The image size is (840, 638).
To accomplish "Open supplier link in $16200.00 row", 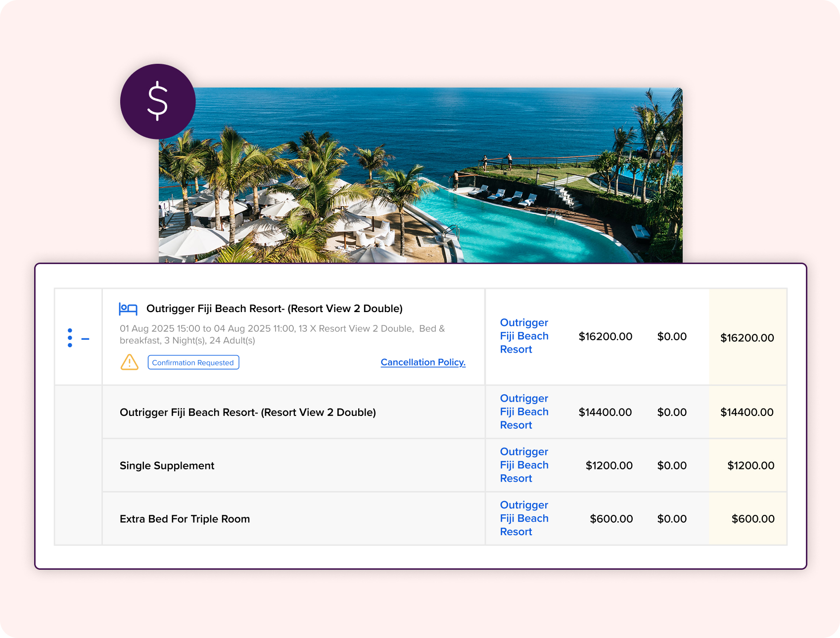I will click(x=524, y=336).
